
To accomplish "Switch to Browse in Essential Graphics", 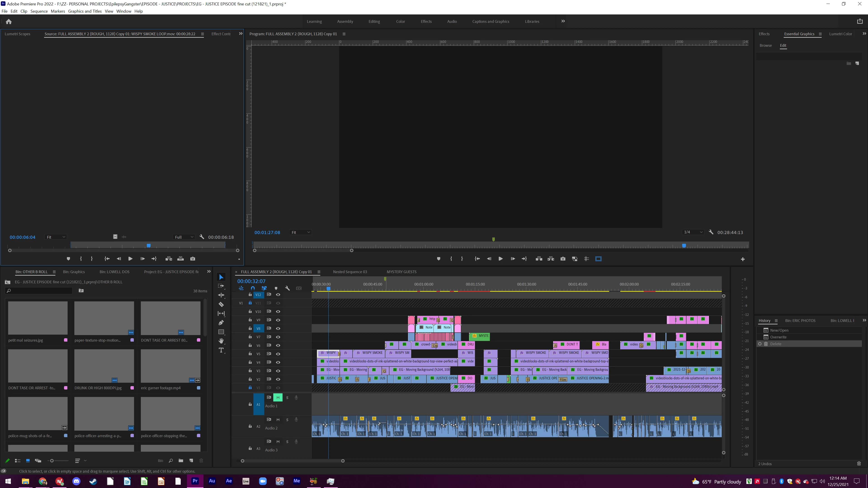I will (766, 45).
